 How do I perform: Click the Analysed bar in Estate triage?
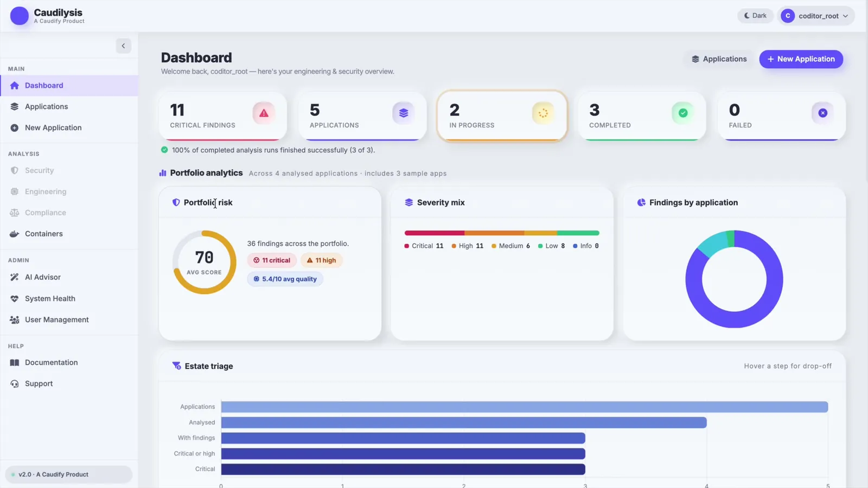pyautogui.click(x=464, y=422)
